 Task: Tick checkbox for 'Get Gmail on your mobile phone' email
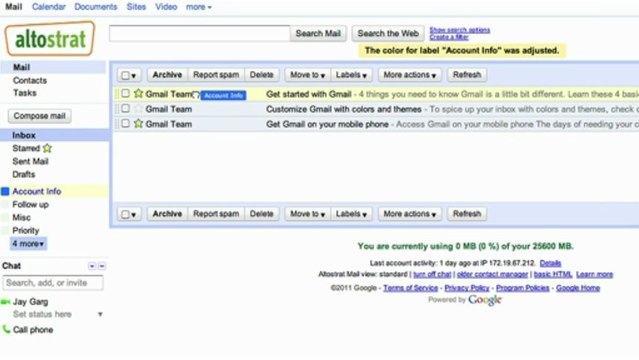pos(126,123)
